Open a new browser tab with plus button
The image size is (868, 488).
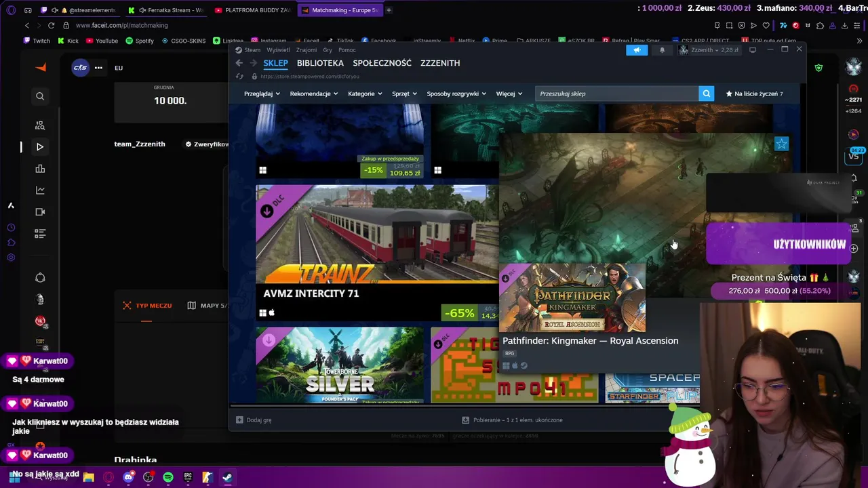[389, 10]
